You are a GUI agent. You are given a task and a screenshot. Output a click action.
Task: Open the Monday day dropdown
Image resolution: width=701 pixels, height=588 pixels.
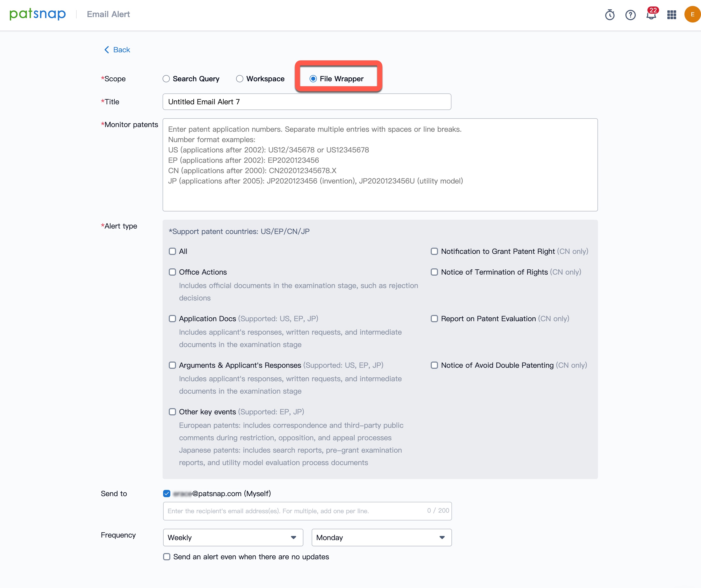(381, 537)
